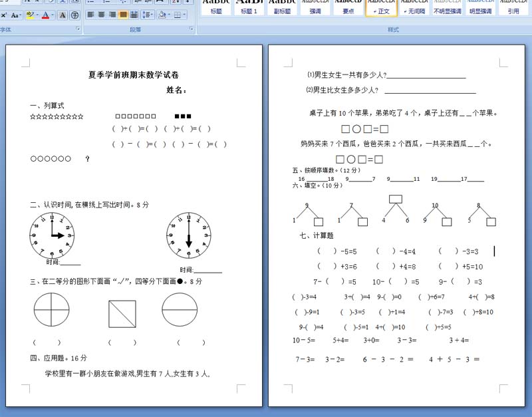Open the font color dropdown arrow
This screenshot has width=532, height=417.
click(x=53, y=15)
